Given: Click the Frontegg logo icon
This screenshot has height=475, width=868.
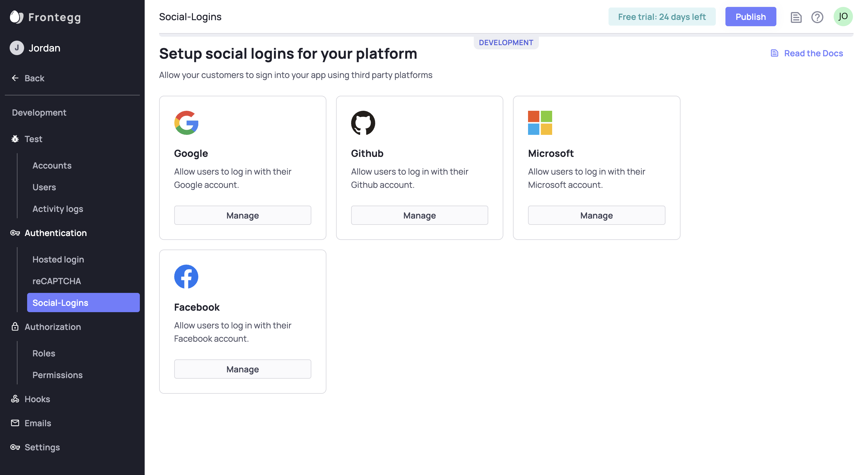Looking at the screenshot, I should coord(17,17).
